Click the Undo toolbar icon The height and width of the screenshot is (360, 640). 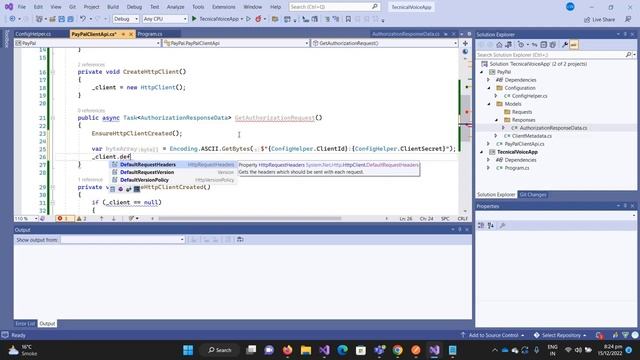click(x=83, y=19)
